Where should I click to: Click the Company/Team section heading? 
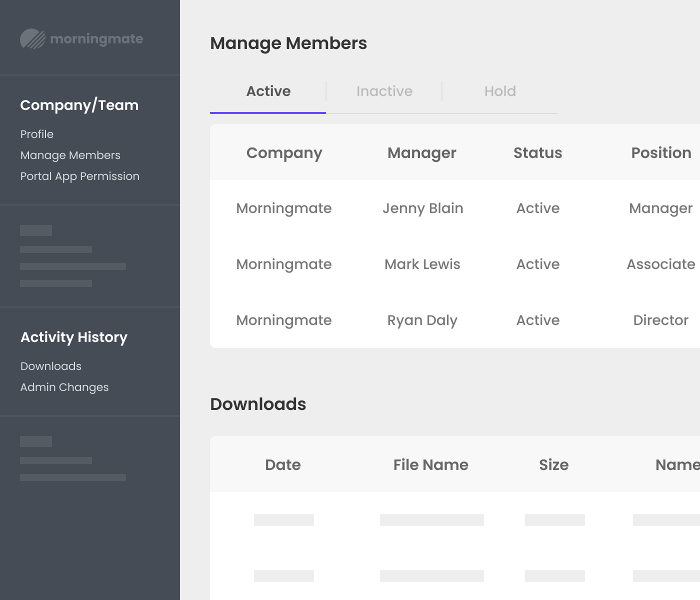79,105
